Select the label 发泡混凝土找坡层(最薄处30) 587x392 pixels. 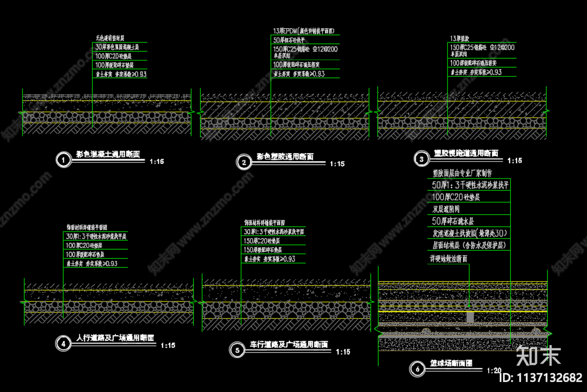470,234
